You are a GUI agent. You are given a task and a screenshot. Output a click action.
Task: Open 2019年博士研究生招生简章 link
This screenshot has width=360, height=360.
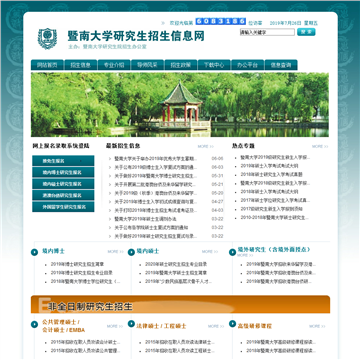(77, 264)
